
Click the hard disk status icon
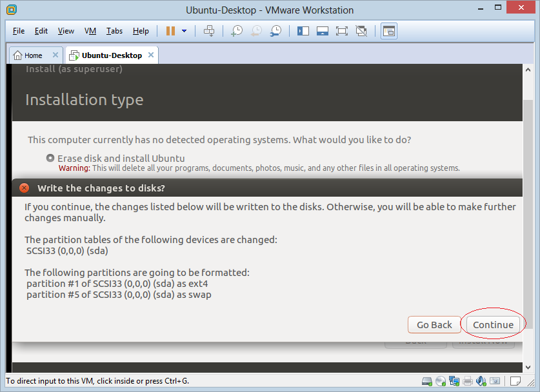point(427,381)
